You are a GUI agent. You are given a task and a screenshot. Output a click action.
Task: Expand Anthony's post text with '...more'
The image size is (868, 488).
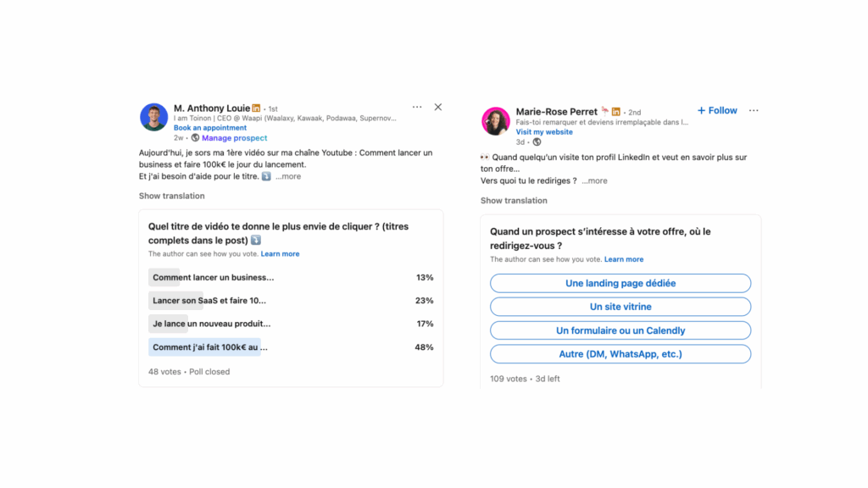288,177
